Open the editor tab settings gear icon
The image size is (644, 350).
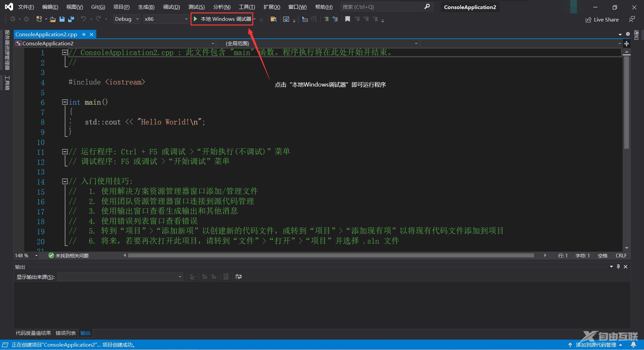click(x=628, y=34)
